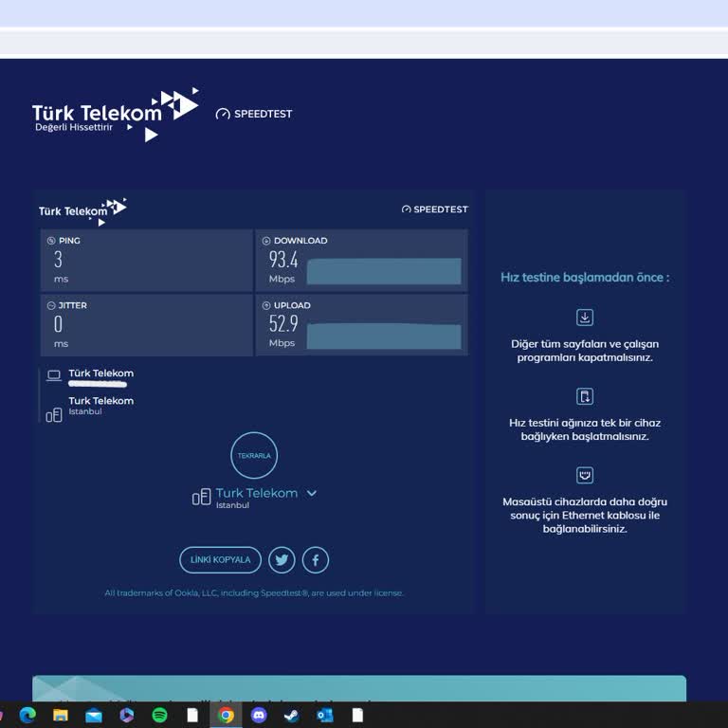Open the Clipchamp icon in taskbar

[x=126, y=715]
